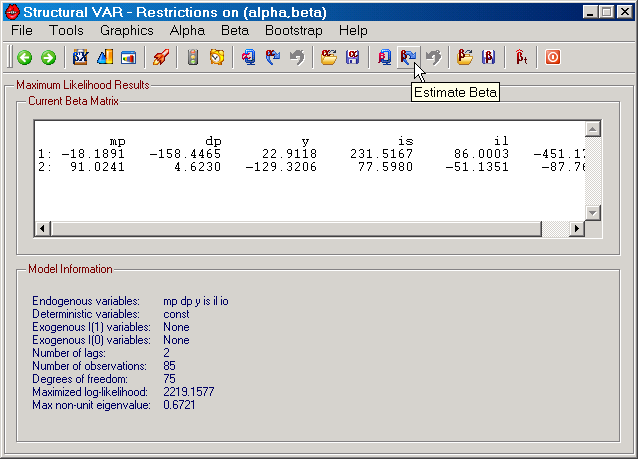
Task: Select value -129.3206 in beta matrix
Action: (x=281, y=167)
